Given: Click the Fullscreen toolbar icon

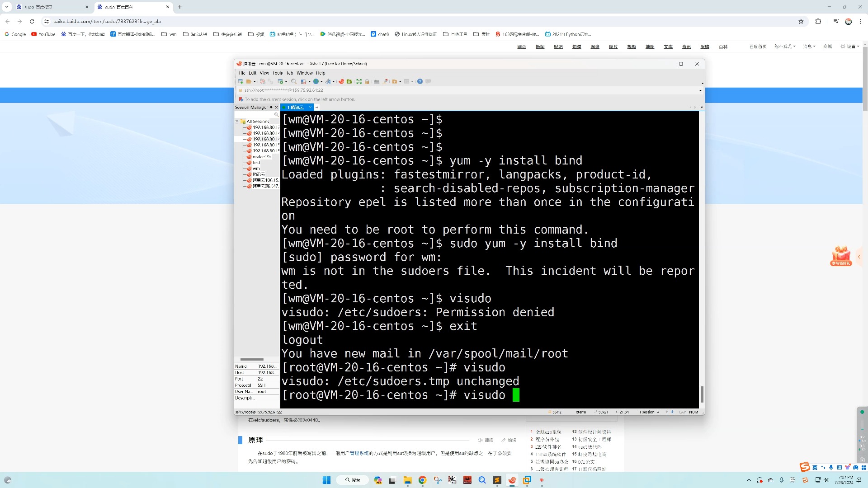Looking at the screenshot, I should 359,81.
